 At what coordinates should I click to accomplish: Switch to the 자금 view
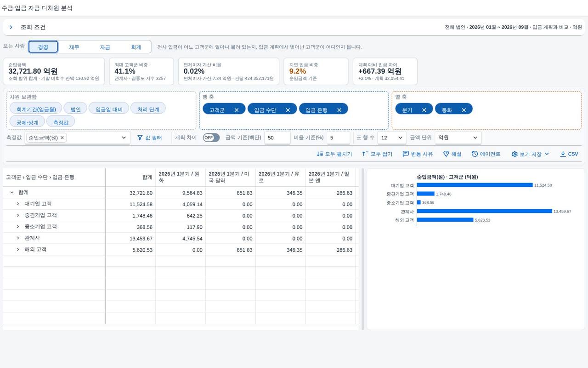click(x=105, y=47)
